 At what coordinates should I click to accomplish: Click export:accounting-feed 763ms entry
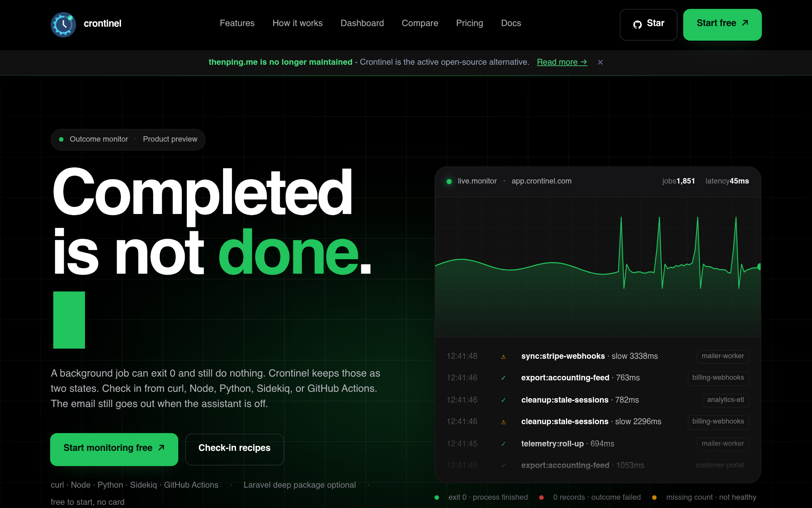580,378
